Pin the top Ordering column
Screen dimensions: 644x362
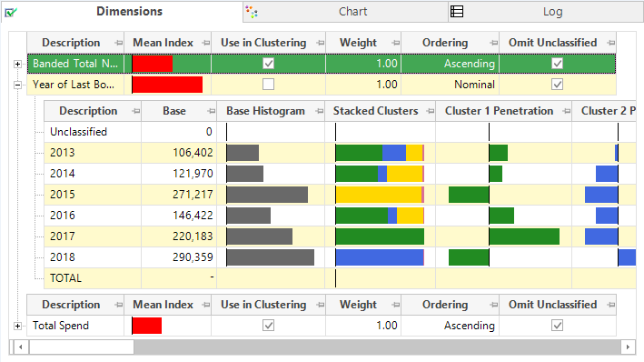coord(494,43)
